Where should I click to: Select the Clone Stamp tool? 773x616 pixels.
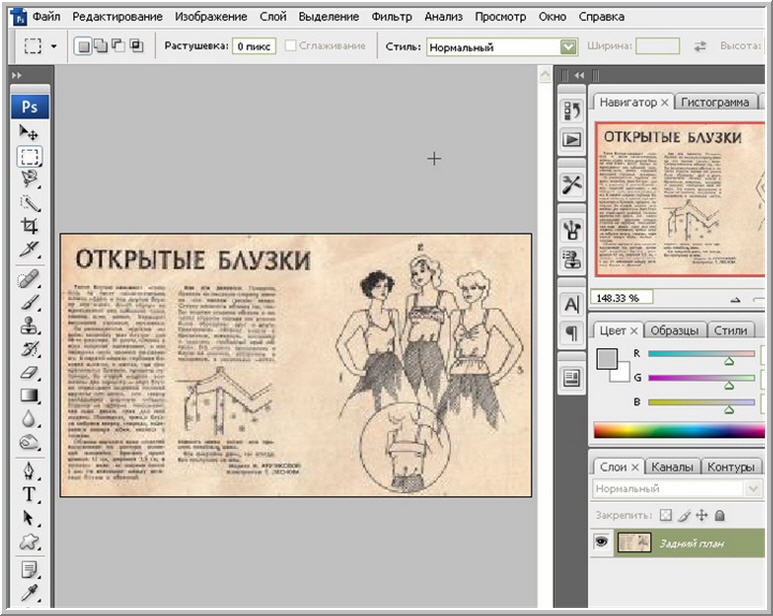click(30, 325)
